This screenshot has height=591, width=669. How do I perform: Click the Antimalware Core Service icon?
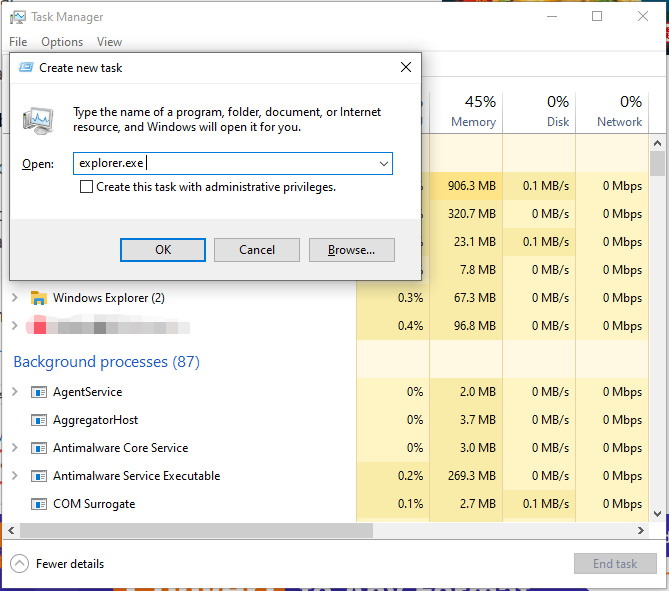click(39, 448)
